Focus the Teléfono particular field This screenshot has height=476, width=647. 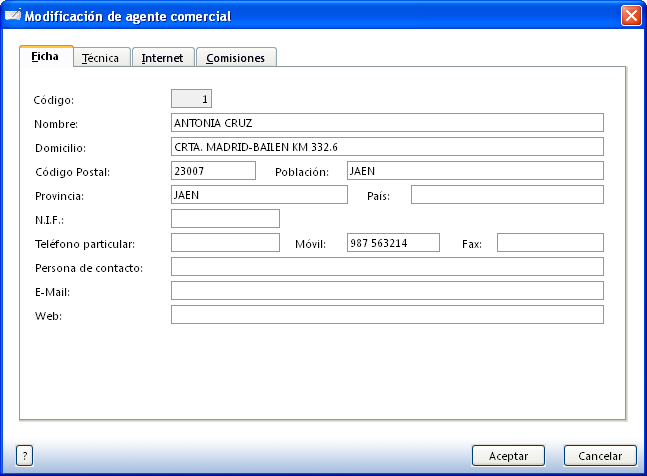225,243
